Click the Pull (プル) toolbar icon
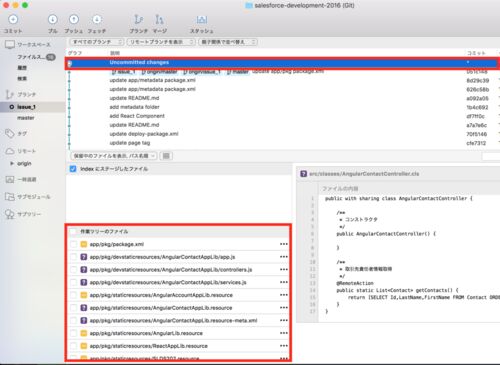The width and height of the screenshot is (500, 365). click(53, 20)
